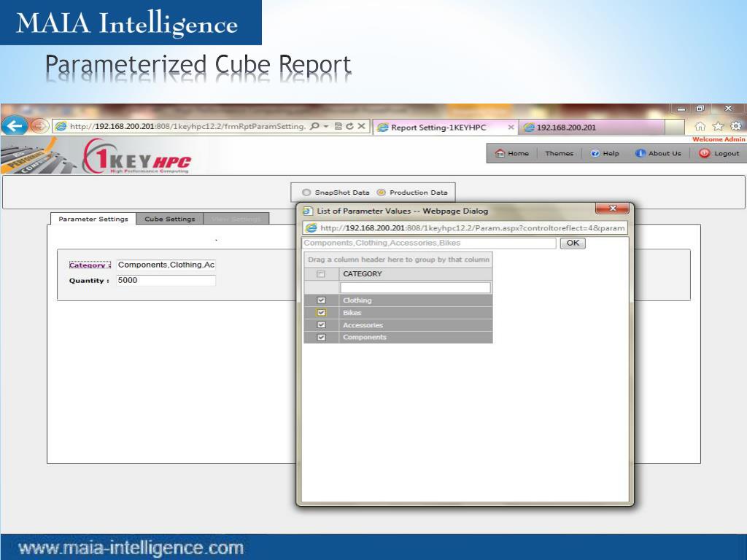Select the Bikes row text
The height and width of the screenshot is (560, 747).
click(x=352, y=312)
